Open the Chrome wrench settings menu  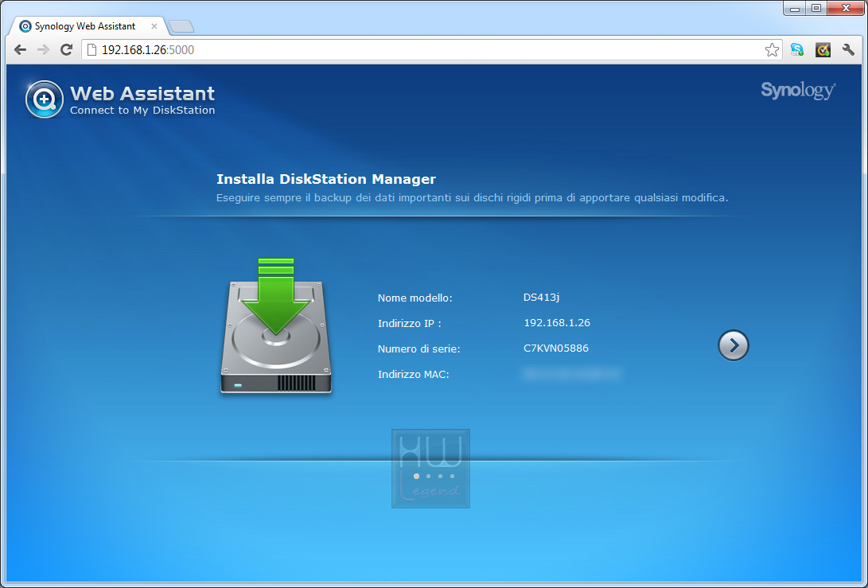(848, 50)
